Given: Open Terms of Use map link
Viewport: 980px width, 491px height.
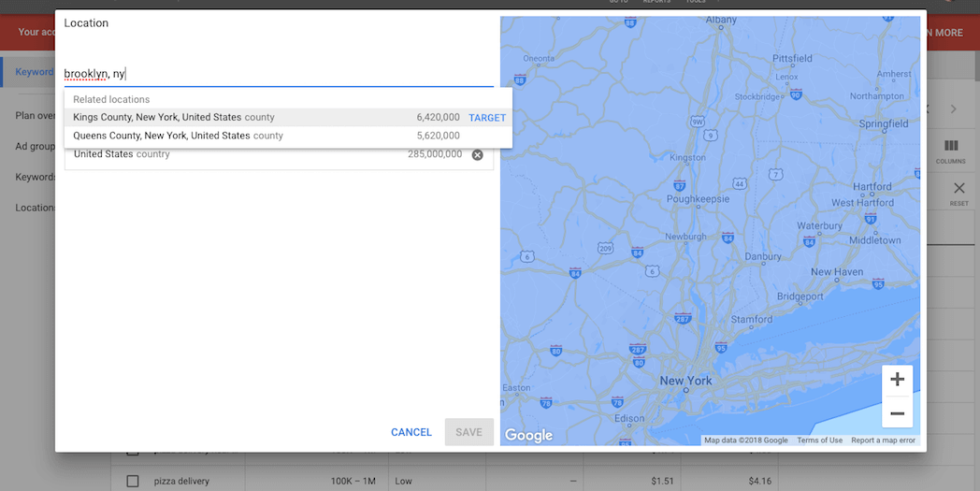Looking at the screenshot, I should 819,440.
